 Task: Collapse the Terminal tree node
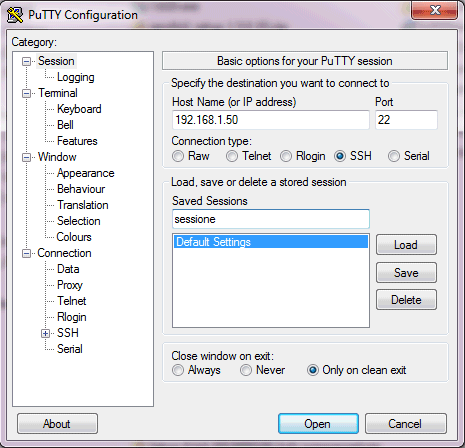[x=26, y=93]
